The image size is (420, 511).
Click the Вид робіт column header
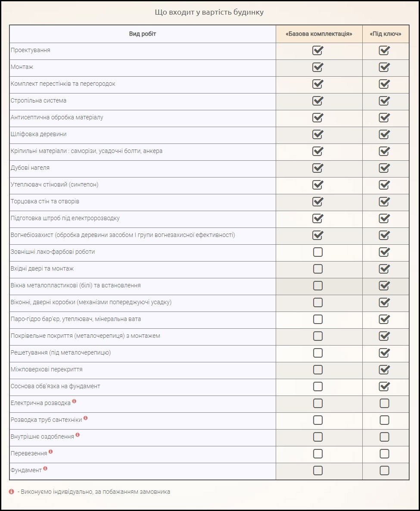tap(143, 34)
